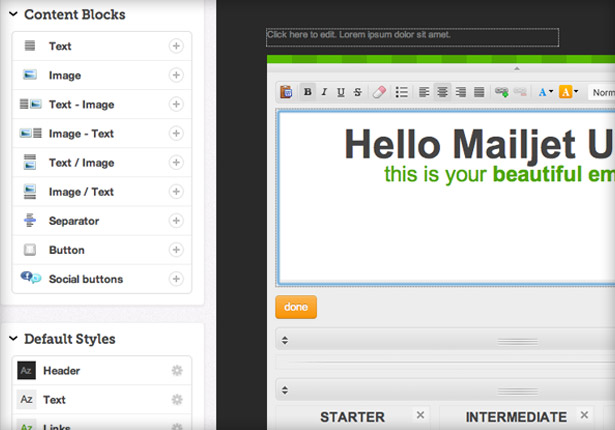Select the Image block picture icon
Image resolution: width=615 pixels, height=430 pixels.
30,75
